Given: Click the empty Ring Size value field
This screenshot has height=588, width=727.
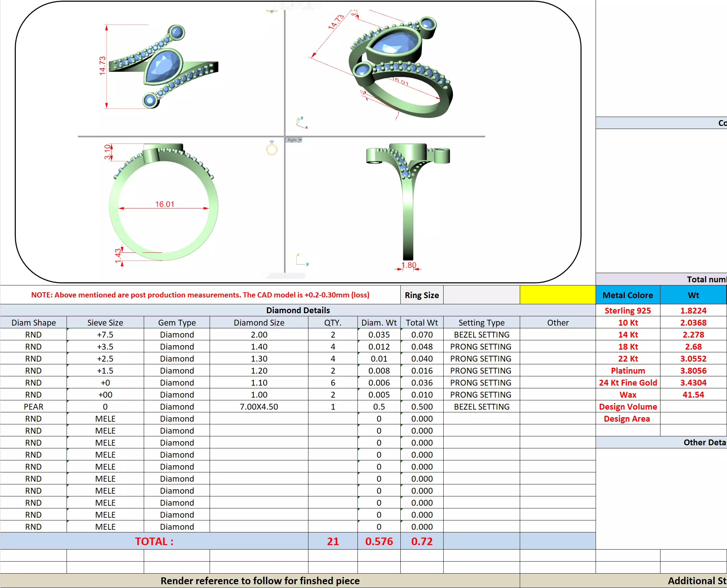Looking at the screenshot, I should click(x=481, y=295).
